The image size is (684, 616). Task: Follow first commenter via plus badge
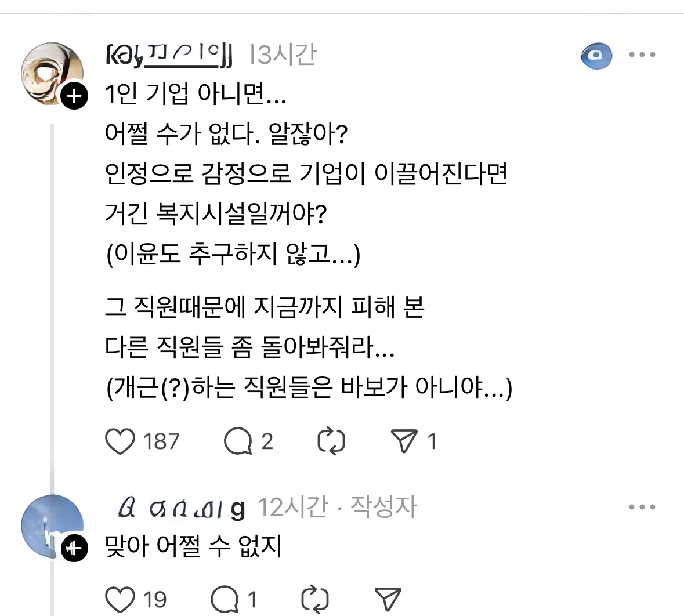[x=74, y=96]
